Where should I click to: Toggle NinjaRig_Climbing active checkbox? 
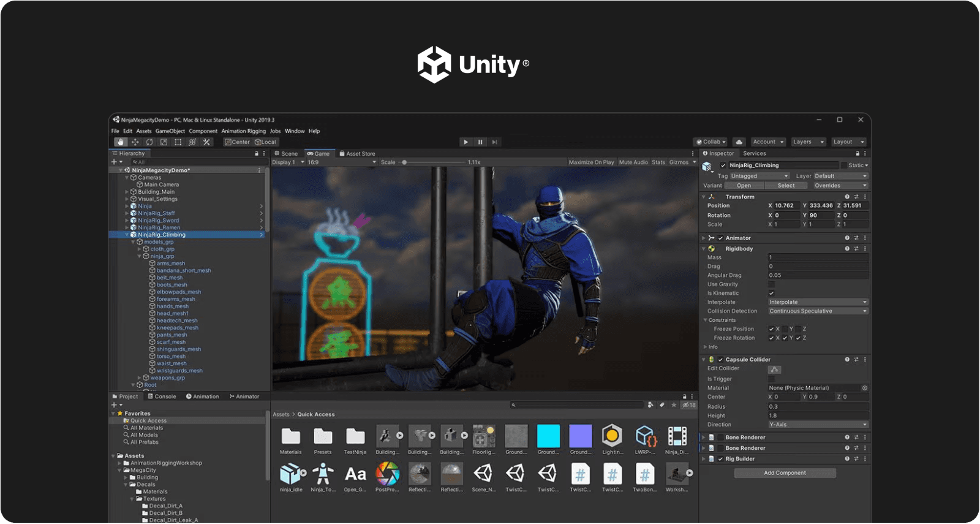tap(723, 165)
